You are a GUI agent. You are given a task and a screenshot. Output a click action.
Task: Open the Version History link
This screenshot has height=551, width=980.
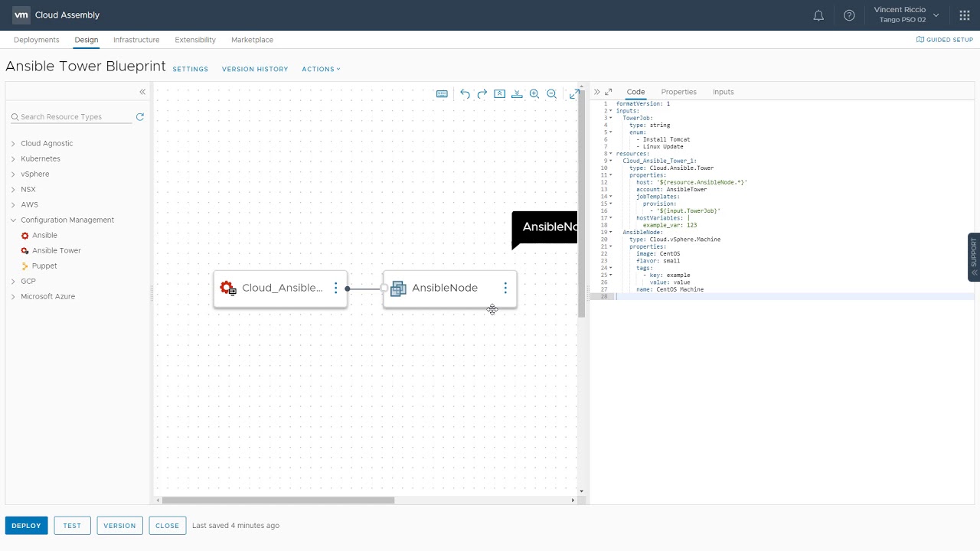coord(255,69)
